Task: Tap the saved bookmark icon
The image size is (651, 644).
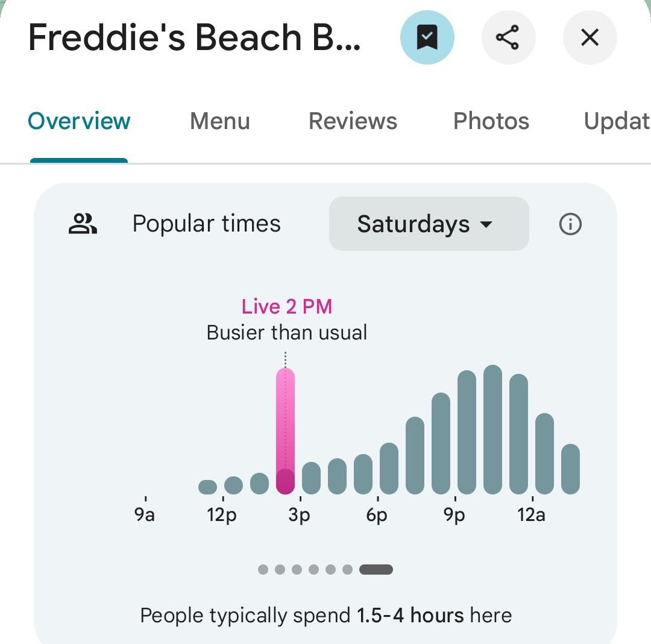Action: 427,38
